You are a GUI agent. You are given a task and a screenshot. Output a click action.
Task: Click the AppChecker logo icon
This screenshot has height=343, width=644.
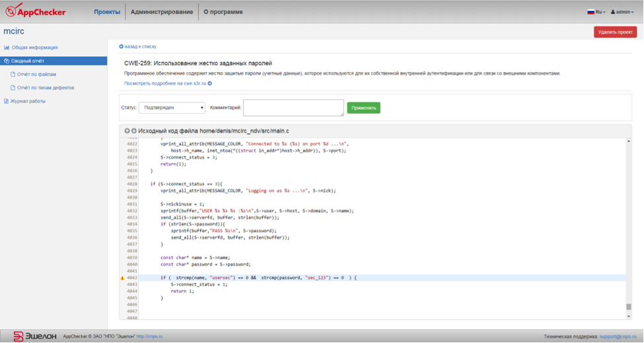[11, 11]
